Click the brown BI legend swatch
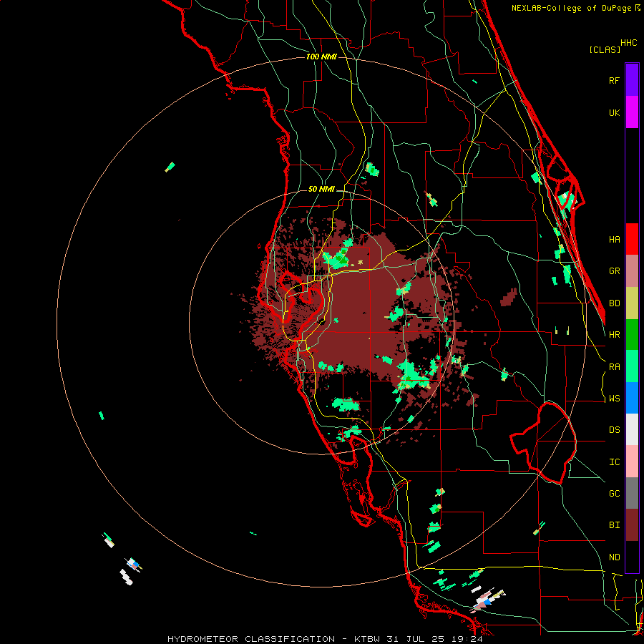The height and width of the screenshot is (644, 644). [x=632, y=525]
